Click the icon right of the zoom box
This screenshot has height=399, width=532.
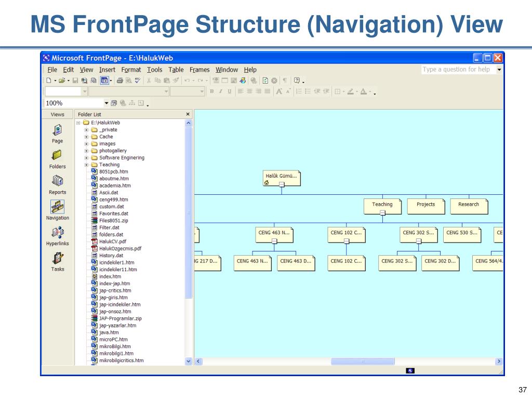click(x=114, y=103)
